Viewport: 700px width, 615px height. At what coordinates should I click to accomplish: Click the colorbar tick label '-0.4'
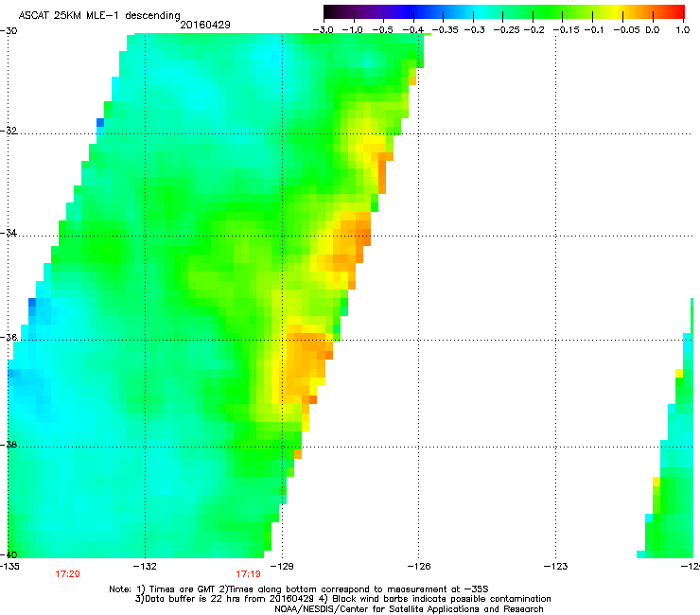[x=413, y=30]
